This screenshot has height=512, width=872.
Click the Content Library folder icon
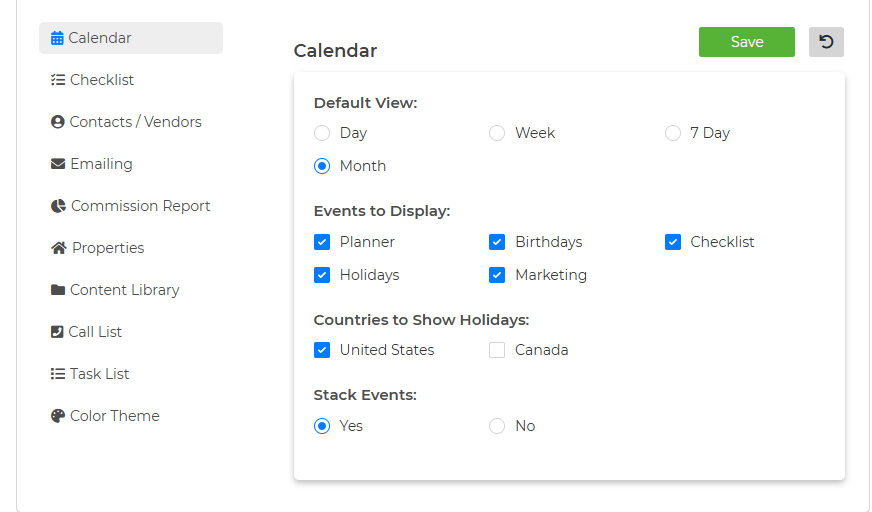coord(58,290)
